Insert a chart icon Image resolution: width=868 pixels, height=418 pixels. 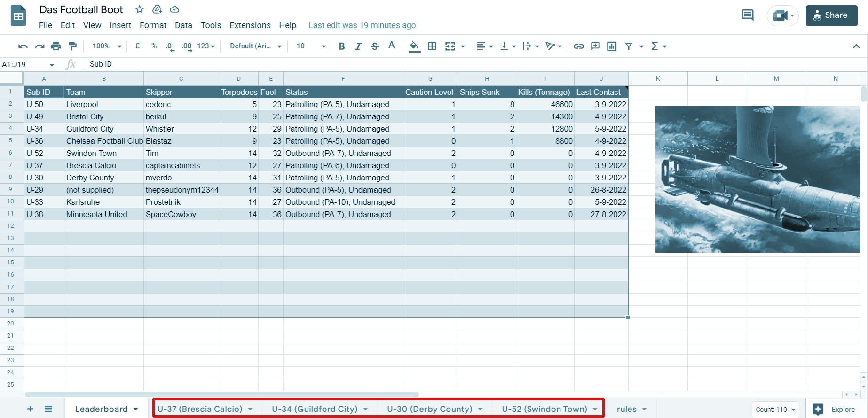(612, 46)
